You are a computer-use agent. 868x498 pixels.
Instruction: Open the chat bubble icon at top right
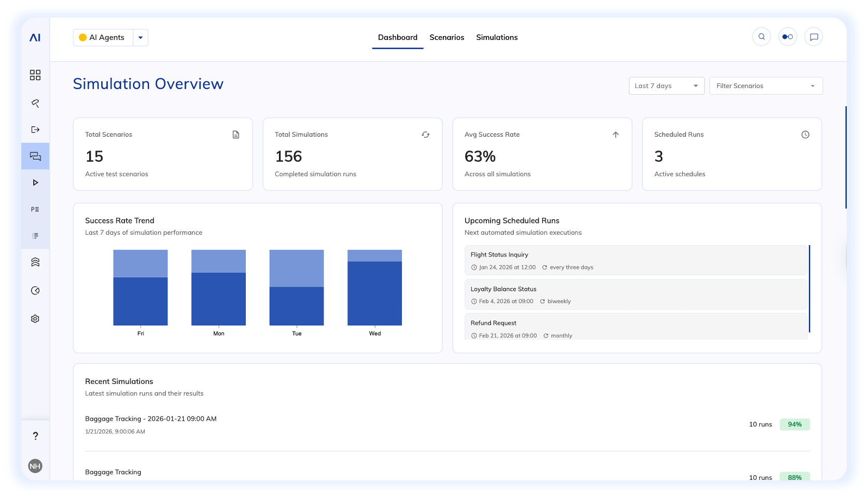[x=814, y=37]
